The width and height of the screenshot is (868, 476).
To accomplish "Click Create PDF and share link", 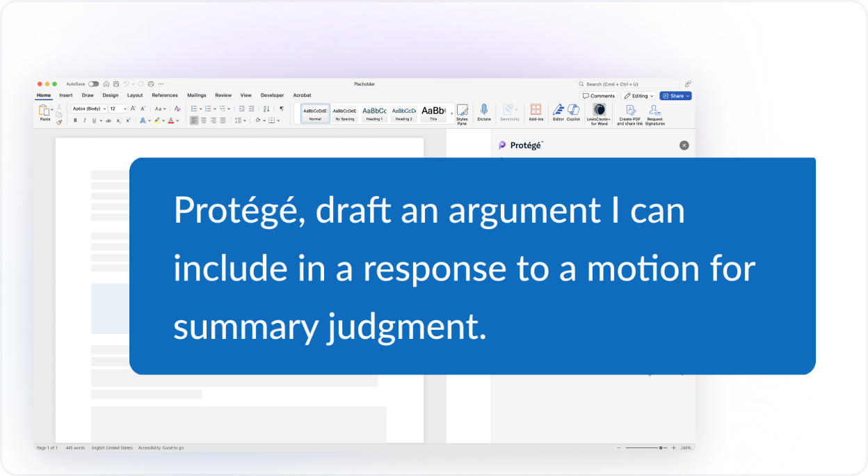I will pos(630,114).
